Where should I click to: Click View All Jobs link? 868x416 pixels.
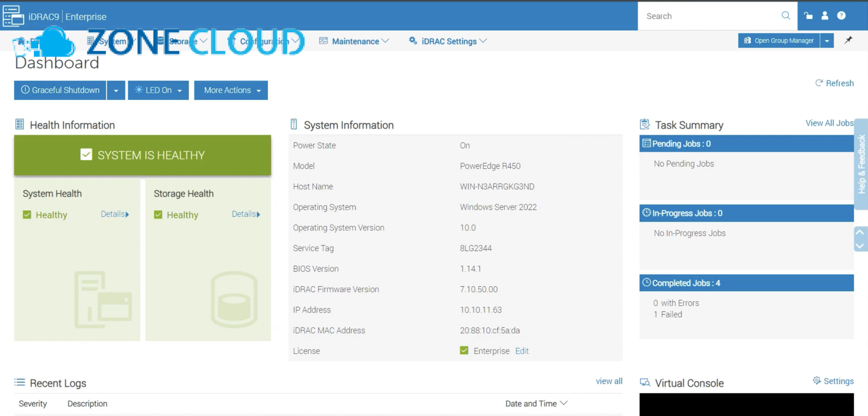point(829,123)
